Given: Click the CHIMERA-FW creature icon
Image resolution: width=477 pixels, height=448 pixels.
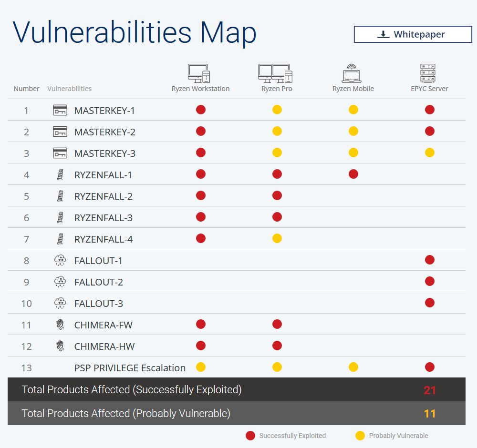Looking at the screenshot, I should click(x=60, y=325).
